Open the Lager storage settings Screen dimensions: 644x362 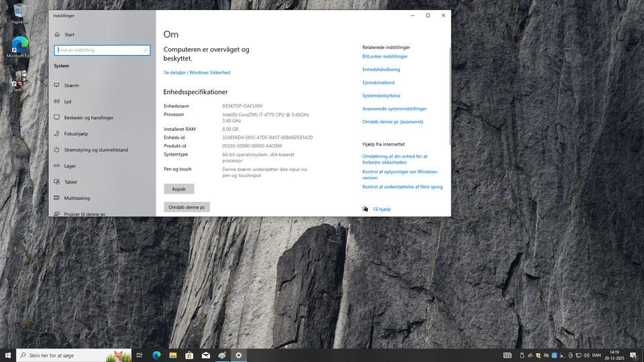(70, 166)
